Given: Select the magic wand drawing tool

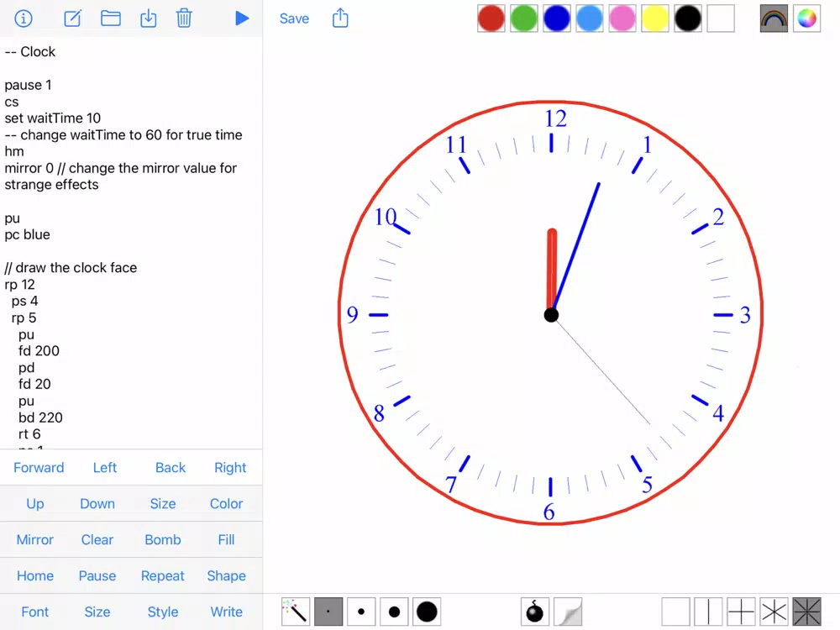Looking at the screenshot, I should (x=295, y=612).
